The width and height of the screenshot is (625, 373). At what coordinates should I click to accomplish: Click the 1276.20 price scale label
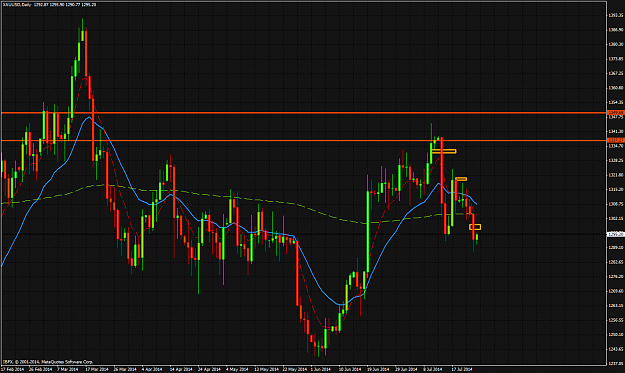pyautogui.click(x=616, y=277)
